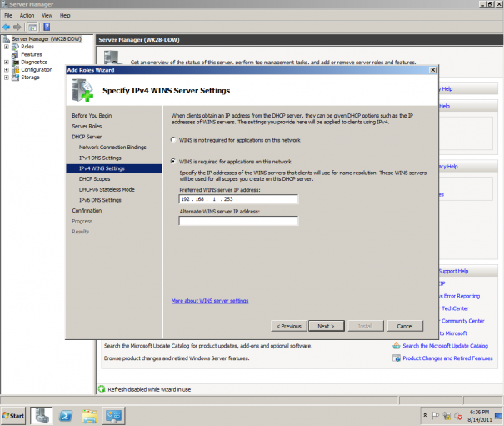Select WINS is not required option
The width and height of the screenshot is (504, 426).
click(x=173, y=140)
